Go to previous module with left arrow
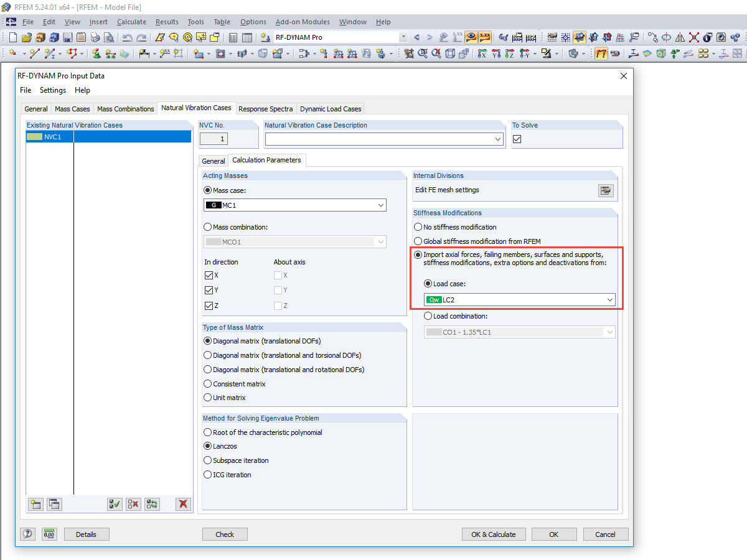This screenshot has height=560, width=747. pyautogui.click(x=417, y=37)
